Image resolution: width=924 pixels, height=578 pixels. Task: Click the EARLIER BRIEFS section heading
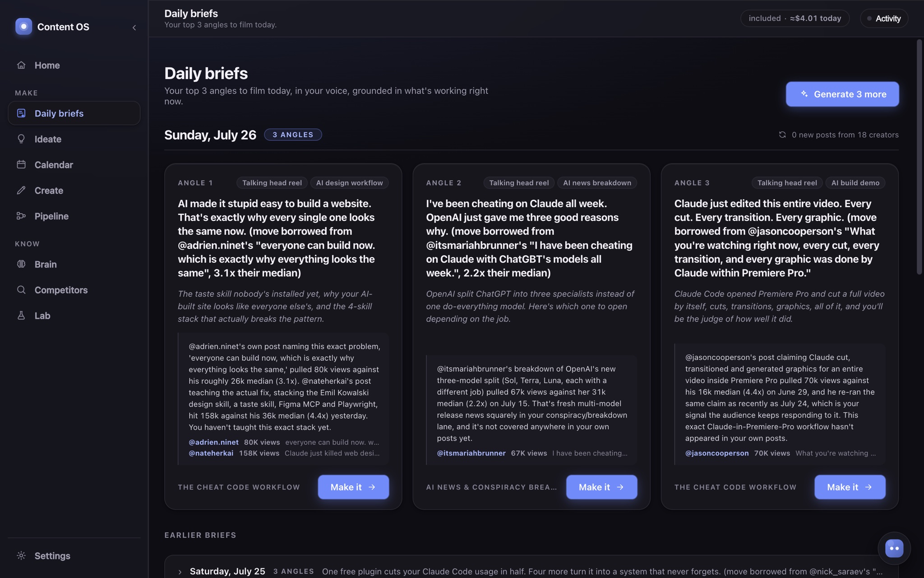200,535
